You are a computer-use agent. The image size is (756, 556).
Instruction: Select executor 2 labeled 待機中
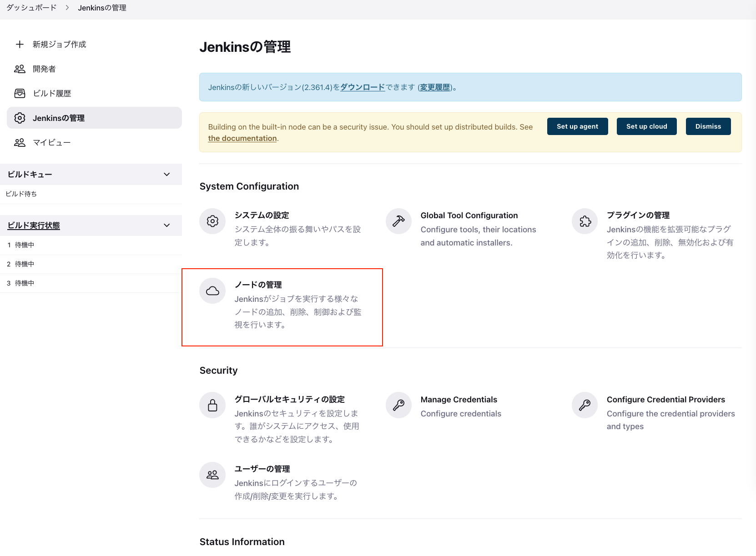[x=20, y=264]
